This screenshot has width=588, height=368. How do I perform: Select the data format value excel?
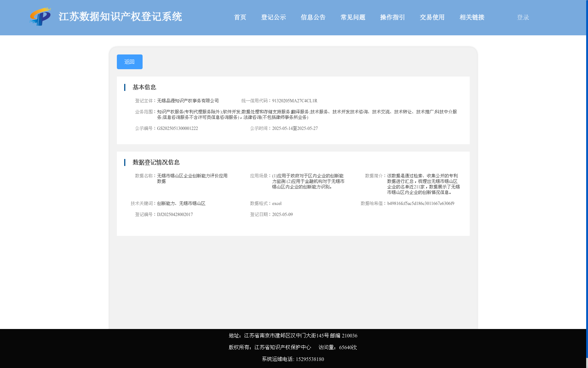pyautogui.click(x=277, y=204)
